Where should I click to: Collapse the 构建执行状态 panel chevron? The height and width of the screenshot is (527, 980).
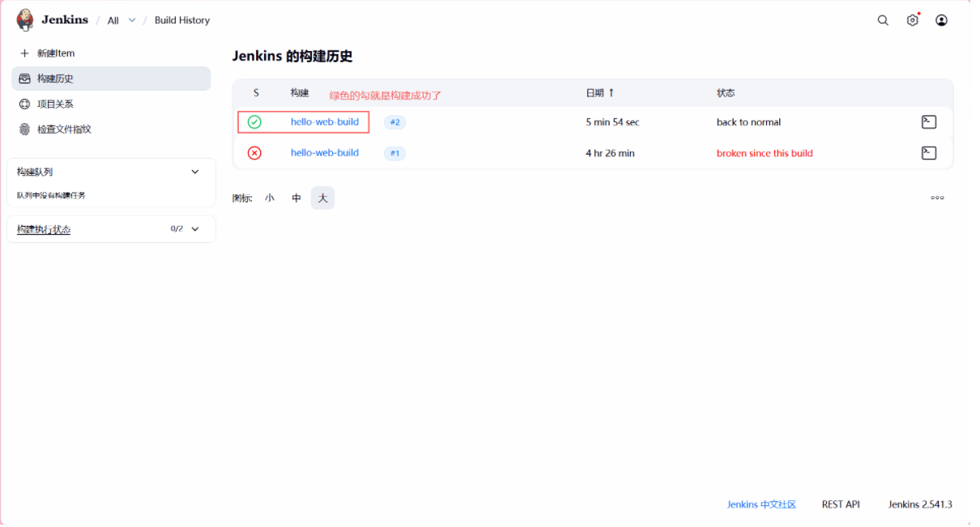(194, 229)
